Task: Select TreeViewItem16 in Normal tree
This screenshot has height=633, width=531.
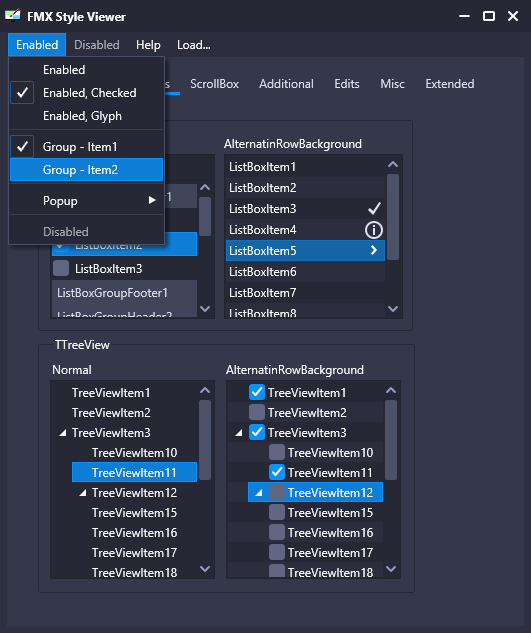Action: click(x=134, y=532)
